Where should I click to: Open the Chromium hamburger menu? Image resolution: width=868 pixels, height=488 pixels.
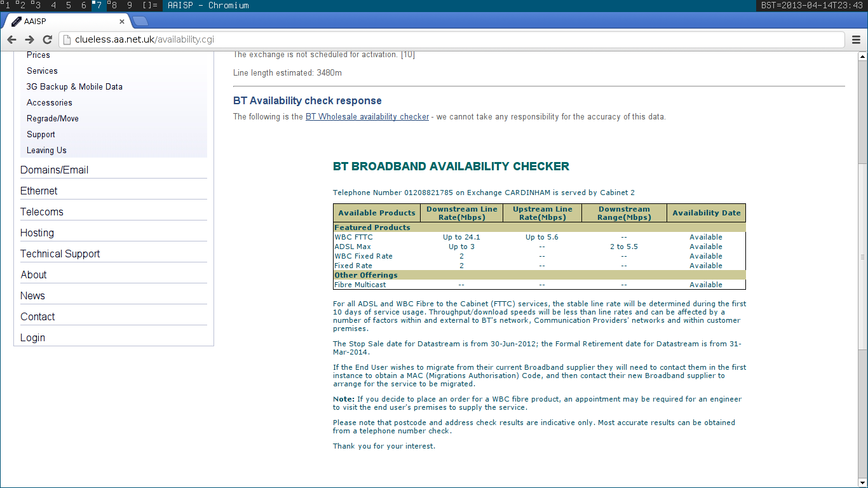856,39
